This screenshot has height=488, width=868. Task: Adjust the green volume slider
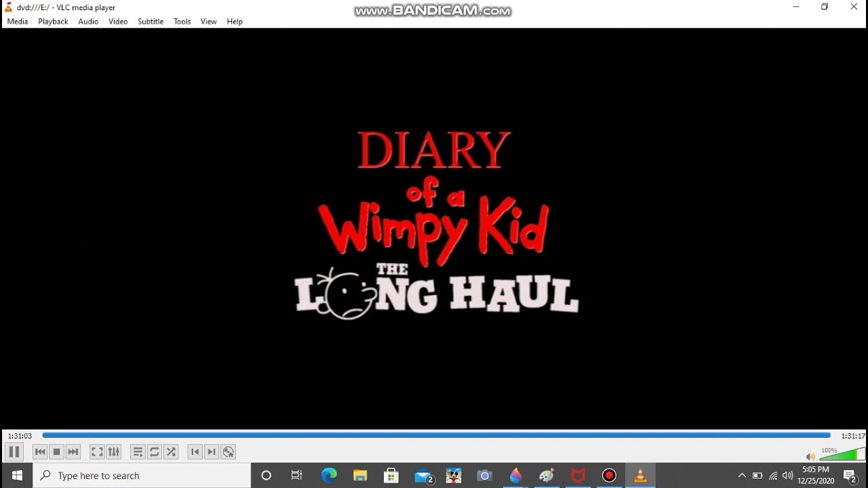842,454
